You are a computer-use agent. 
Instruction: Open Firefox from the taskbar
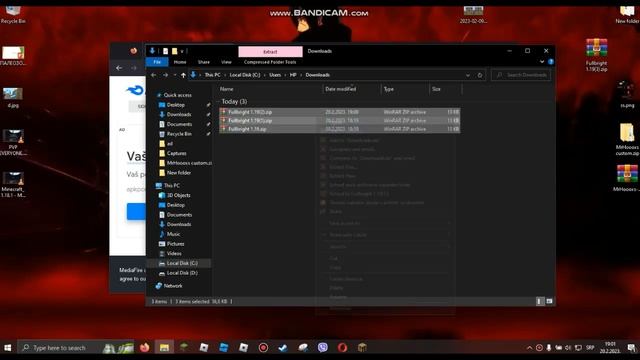(x=144, y=348)
